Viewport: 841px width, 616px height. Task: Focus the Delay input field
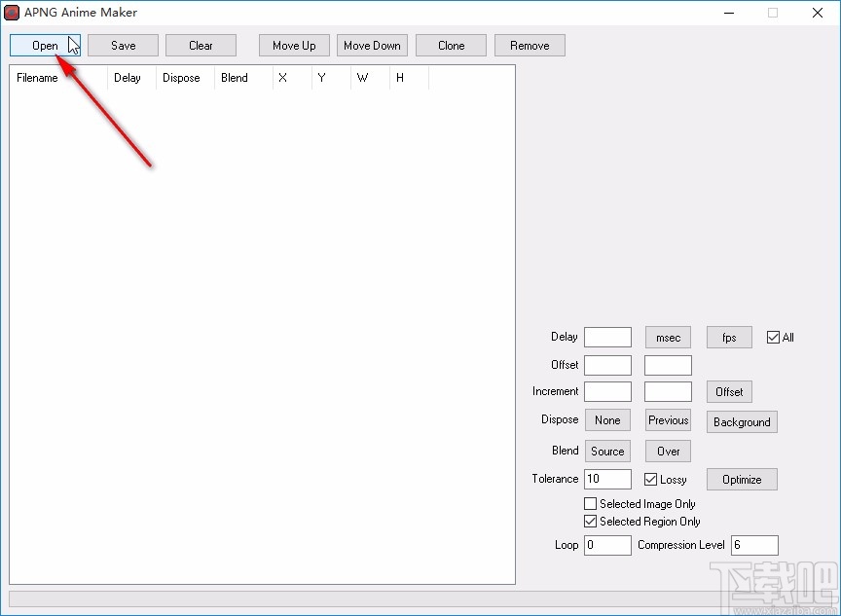[x=607, y=338]
